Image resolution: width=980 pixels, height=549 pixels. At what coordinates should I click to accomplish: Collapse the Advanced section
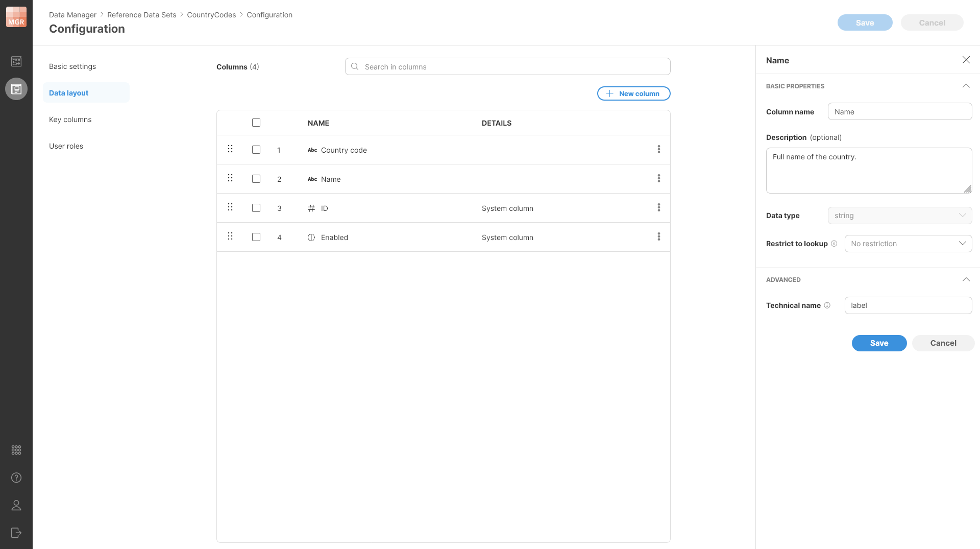pyautogui.click(x=966, y=279)
